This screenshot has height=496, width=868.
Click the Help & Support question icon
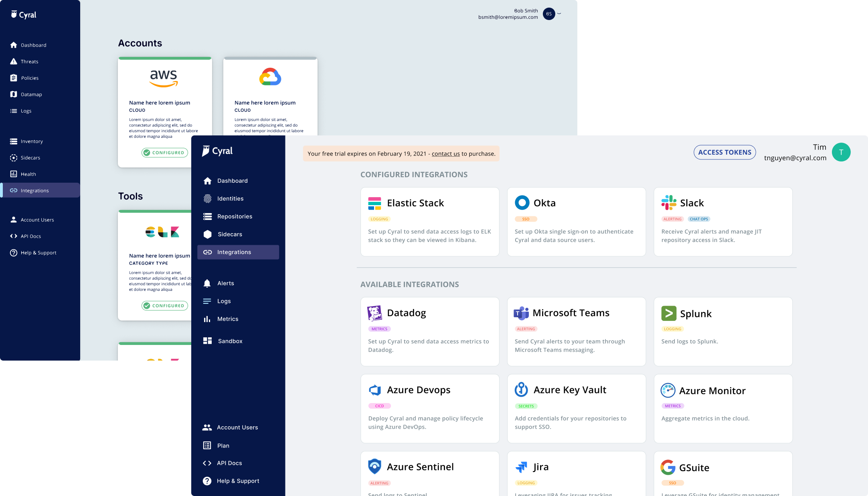coord(207,481)
